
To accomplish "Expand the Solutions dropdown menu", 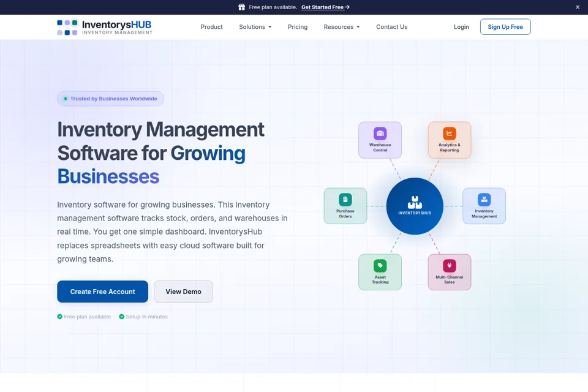I will click(255, 27).
